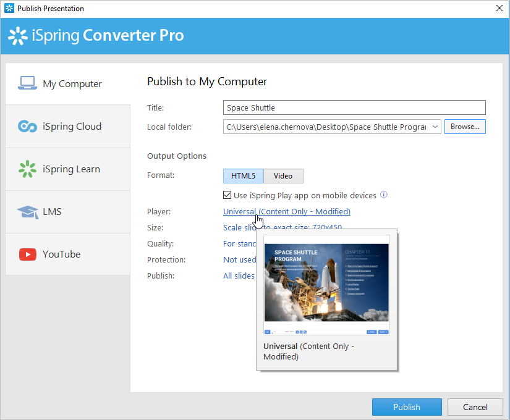This screenshot has height=420, width=510.
Task: Select the My Computer laptop icon
Action: (x=27, y=83)
